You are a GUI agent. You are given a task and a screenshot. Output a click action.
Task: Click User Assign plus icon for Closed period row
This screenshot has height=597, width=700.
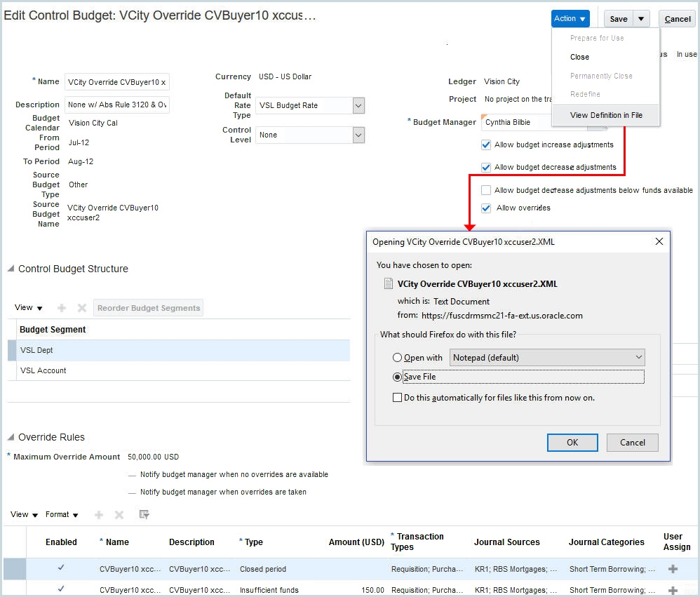point(673,569)
